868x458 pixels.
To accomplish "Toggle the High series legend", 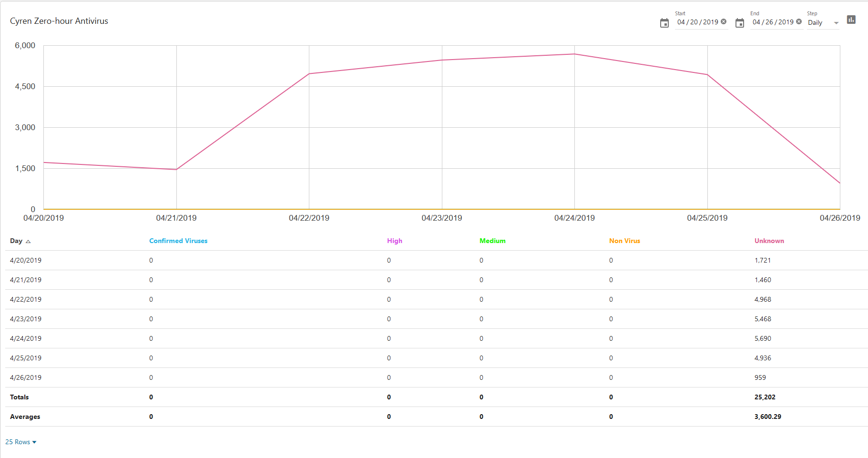I will click(x=394, y=241).
